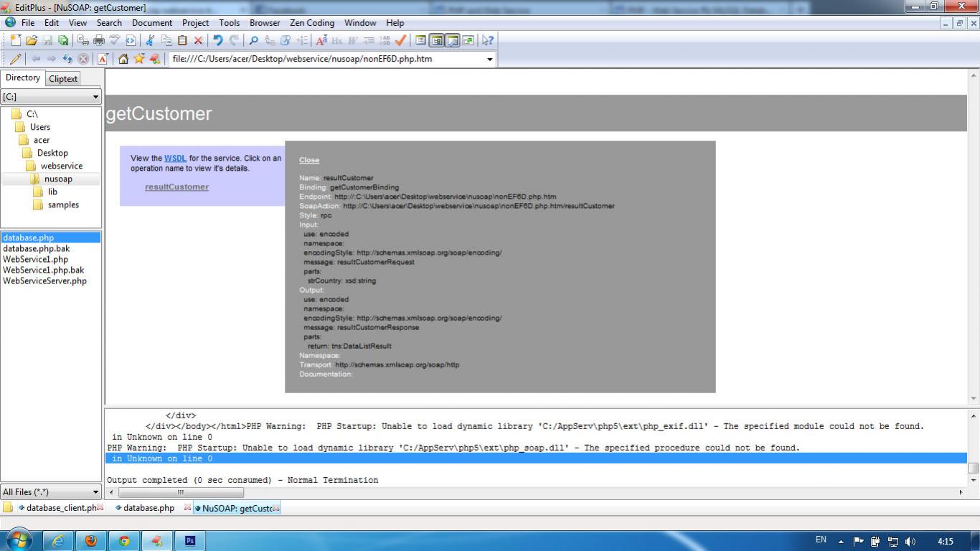Click the WSDL link
Screen dimensions: 980x551
tap(175, 158)
